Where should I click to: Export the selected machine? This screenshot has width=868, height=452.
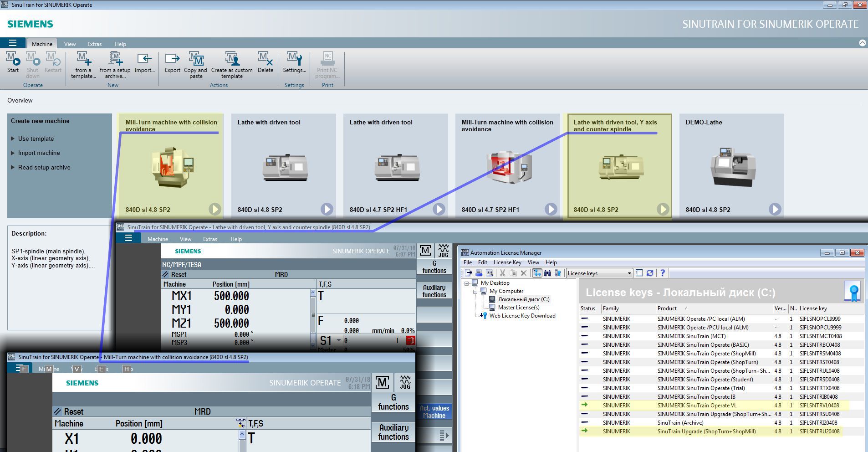point(173,62)
